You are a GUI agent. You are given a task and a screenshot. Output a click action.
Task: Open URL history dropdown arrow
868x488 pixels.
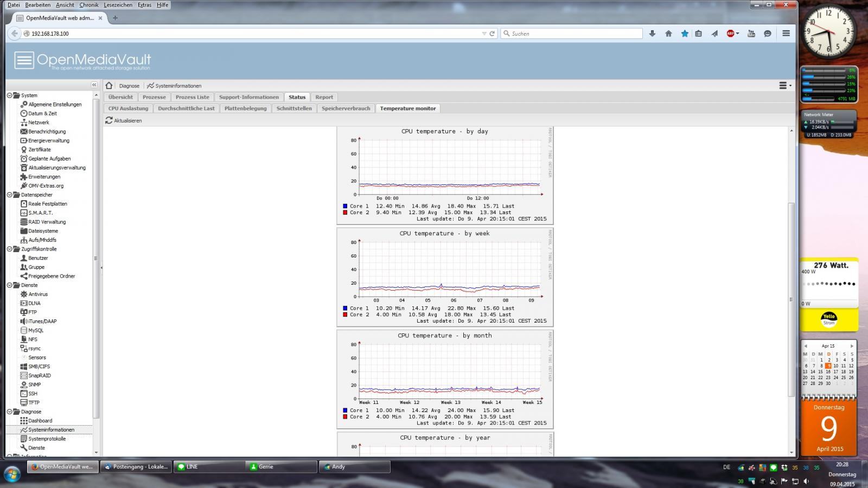[x=484, y=34]
